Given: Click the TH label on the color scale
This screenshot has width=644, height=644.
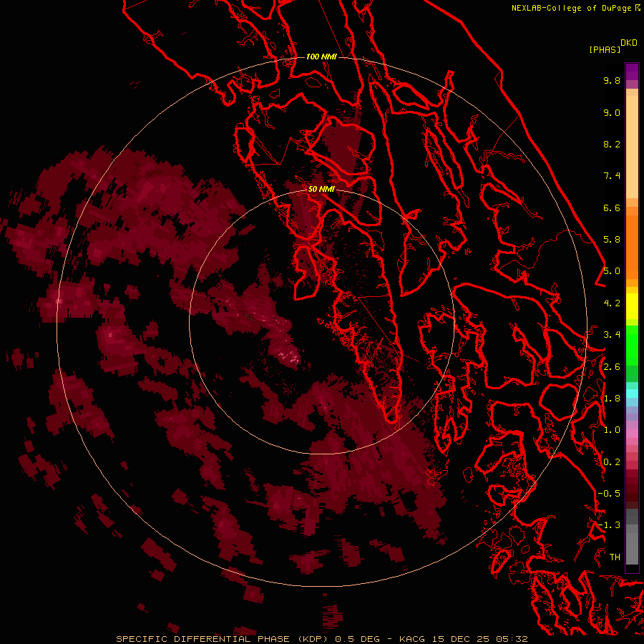Looking at the screenshot, I should tap(615, 557).
